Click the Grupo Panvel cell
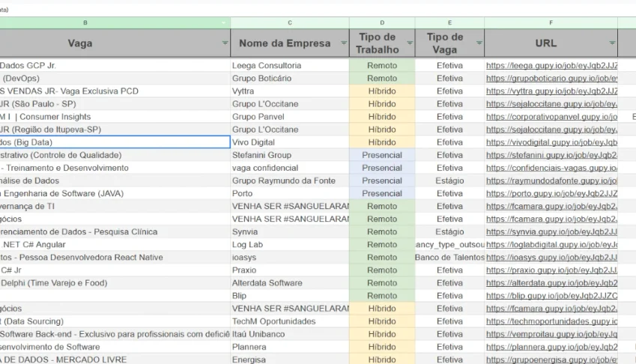Viewport: 636px width, 364px height. coord(290,117)
